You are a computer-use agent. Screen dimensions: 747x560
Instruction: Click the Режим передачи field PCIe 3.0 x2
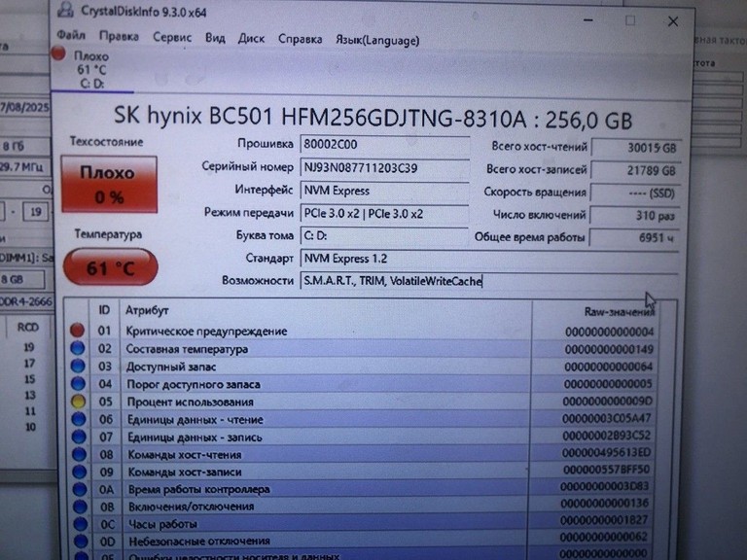(x=384, y=214)
